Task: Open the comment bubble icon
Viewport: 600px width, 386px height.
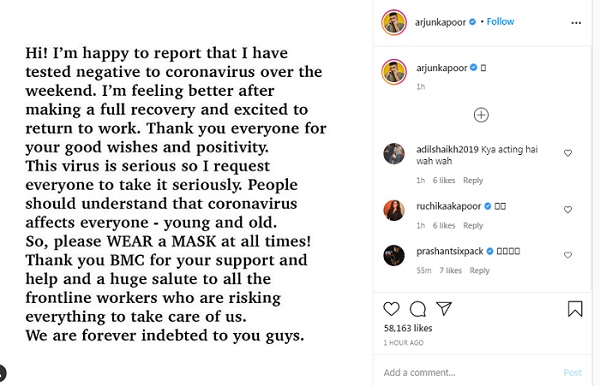Action: [x=417, y=309]
